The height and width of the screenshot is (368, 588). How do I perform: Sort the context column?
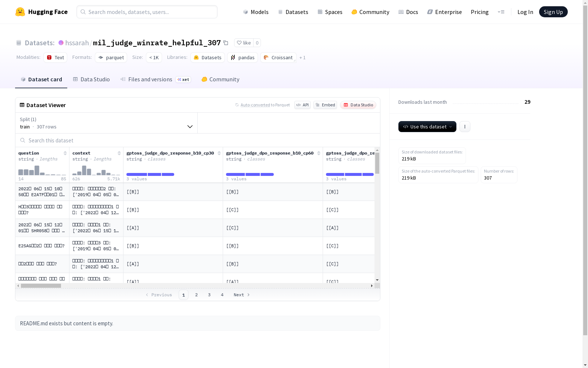click(119, 153)
